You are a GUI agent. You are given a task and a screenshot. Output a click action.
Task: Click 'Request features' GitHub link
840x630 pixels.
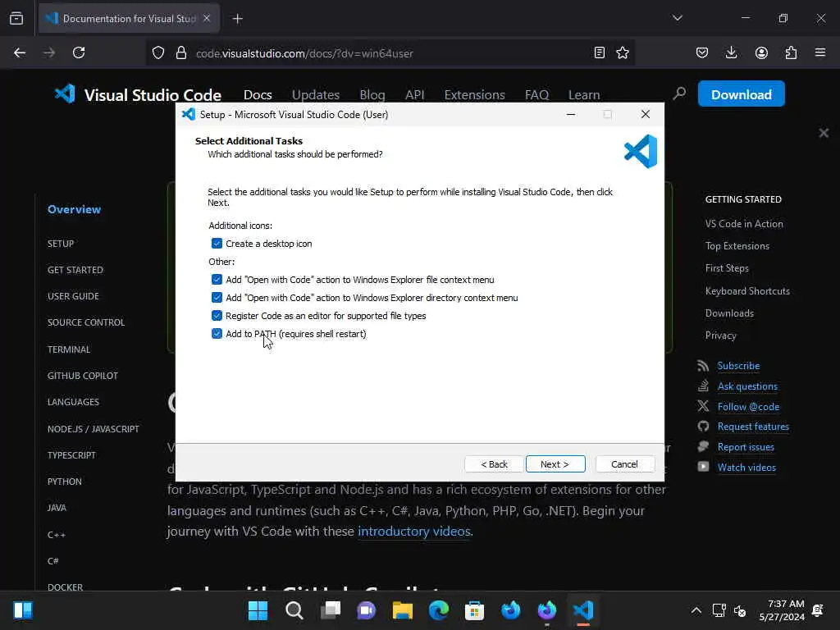point(753,427)
